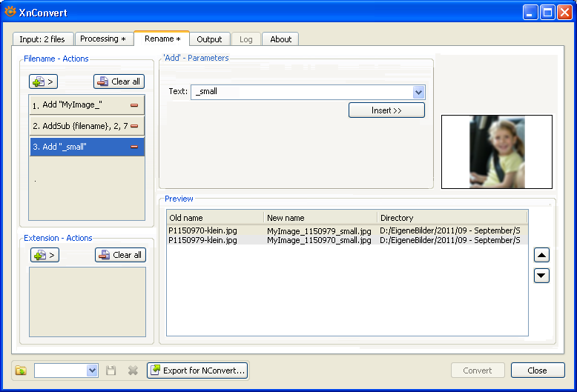Open the preset script dropdown at bottom
This screenshot has width=577, height=392.
(x=92, y=371)
